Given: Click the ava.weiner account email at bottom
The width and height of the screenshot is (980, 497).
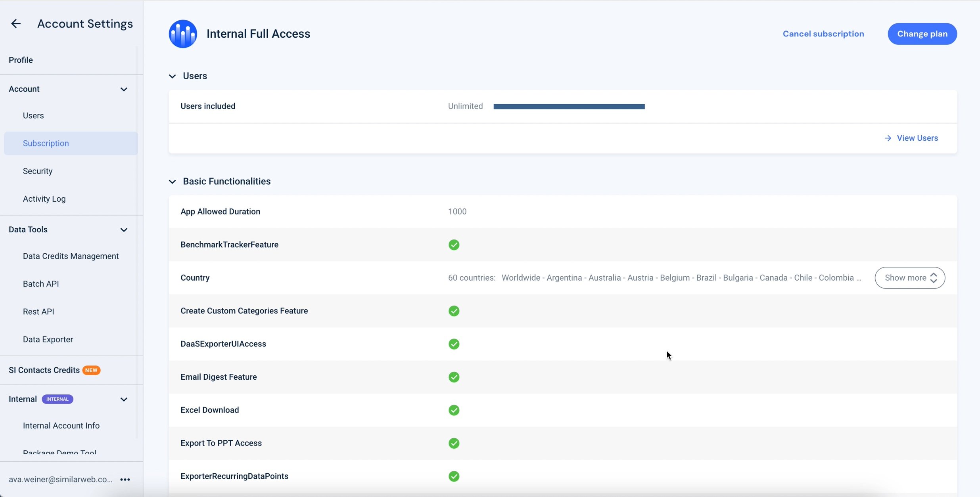Looking at the screenshot, I should point(61,480).
